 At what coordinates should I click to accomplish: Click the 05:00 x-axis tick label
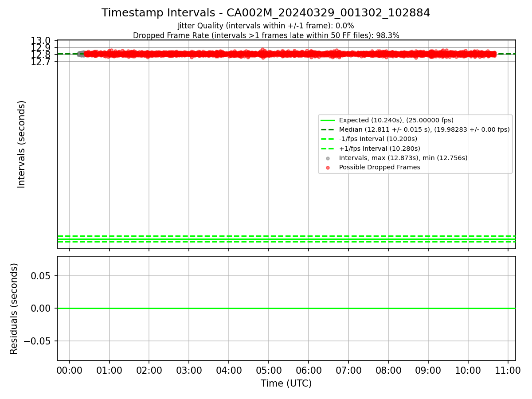coord(269,370)
